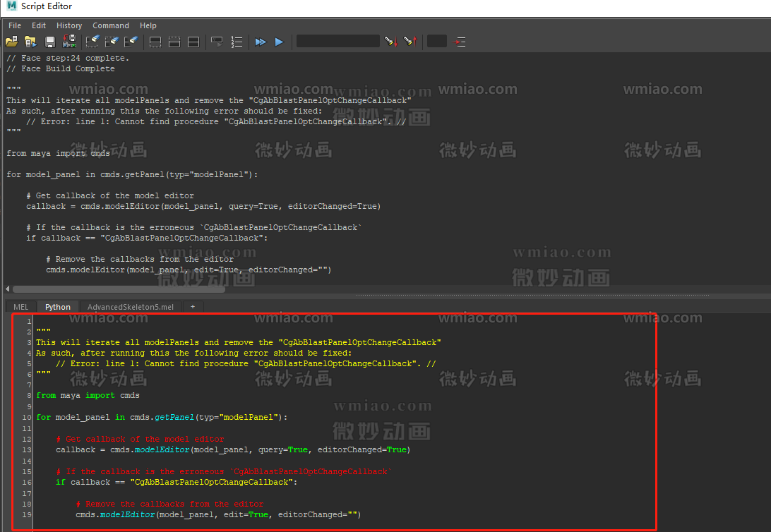771x532 pixels.
Task: Show both history and input panes
Action: click(x=193, y=42)
